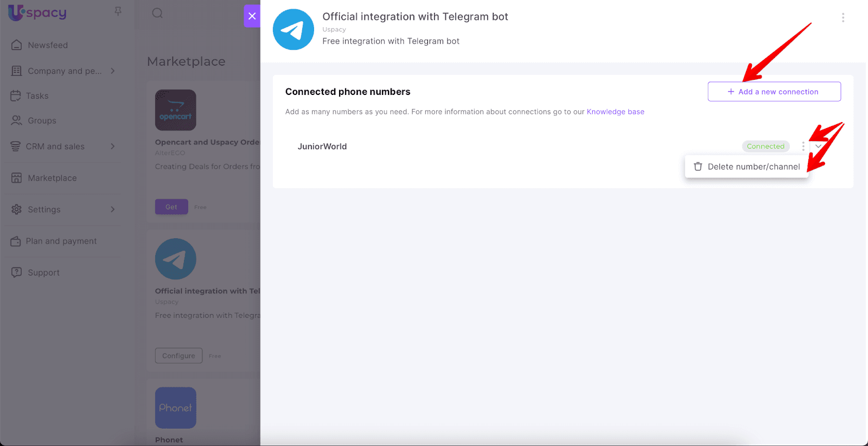Close the Telegram integration panel
This screenshot has height=446, width=868.
252,16
